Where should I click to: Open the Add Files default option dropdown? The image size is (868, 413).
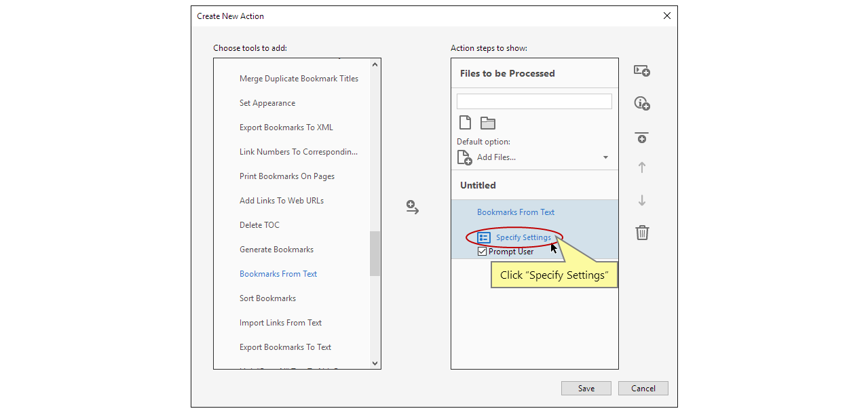point(605,157)
